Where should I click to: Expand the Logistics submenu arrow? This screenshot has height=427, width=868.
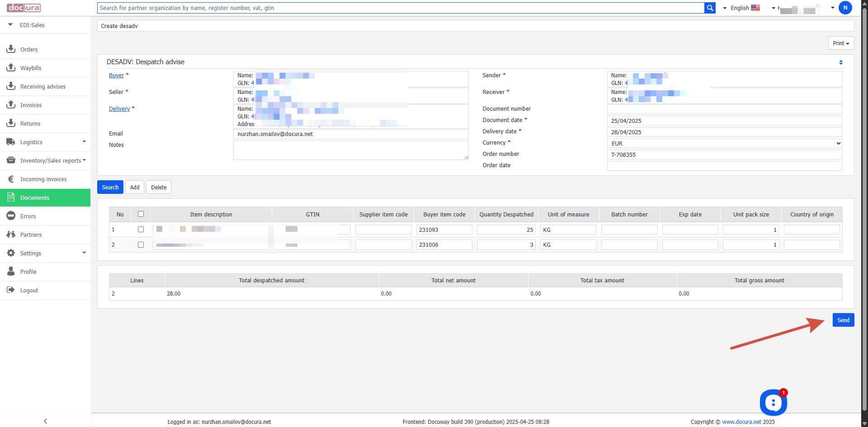[84, 141]
